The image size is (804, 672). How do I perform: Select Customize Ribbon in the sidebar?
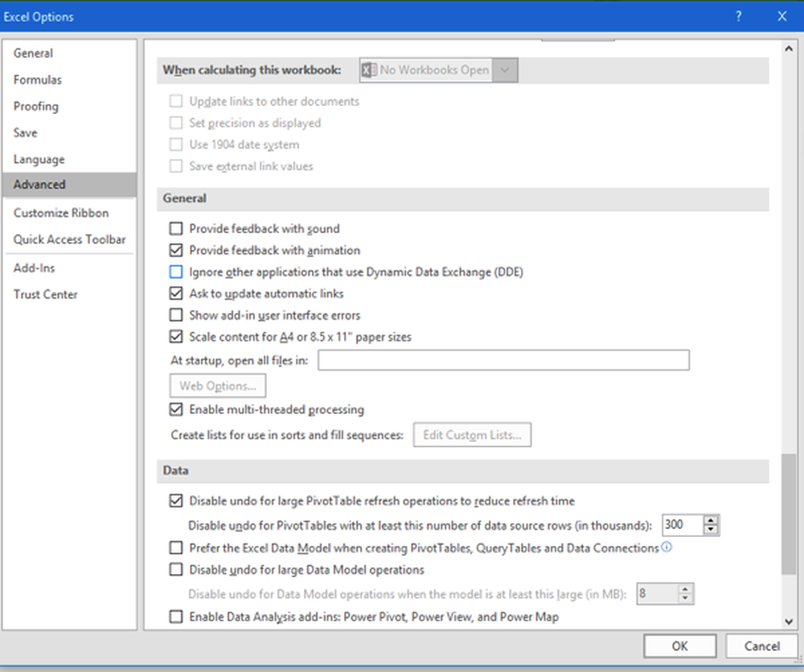tap(61, 213)
